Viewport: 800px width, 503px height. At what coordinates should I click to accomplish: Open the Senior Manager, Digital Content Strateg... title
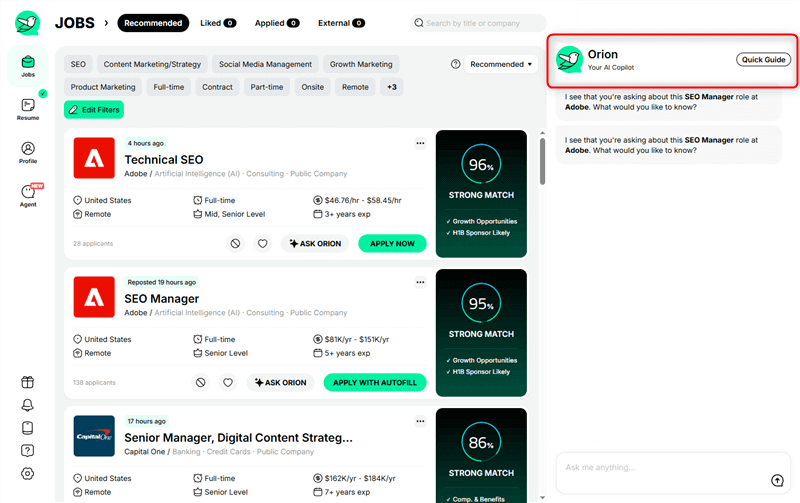(x=238, y=438)
